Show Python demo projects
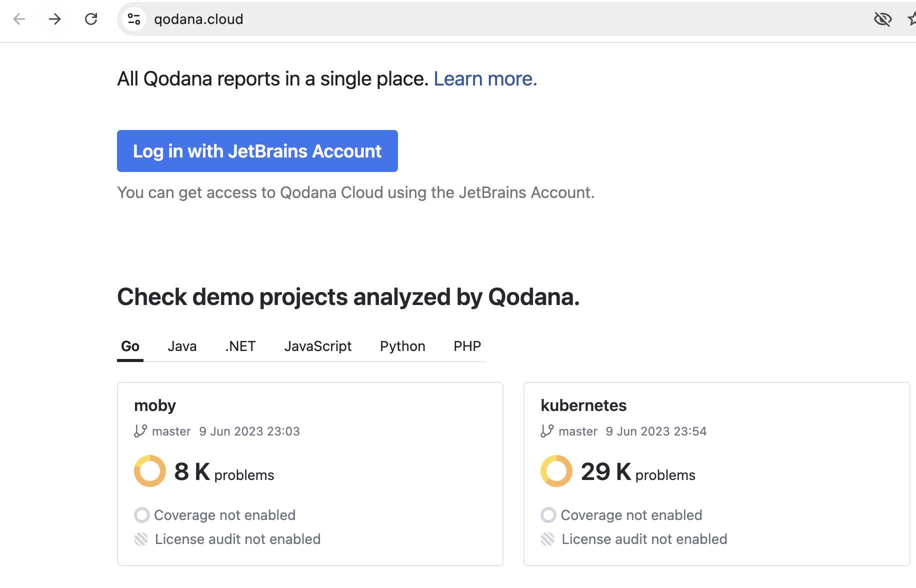Viewport: 916px width, 588px height. click(x=402, y=346)
